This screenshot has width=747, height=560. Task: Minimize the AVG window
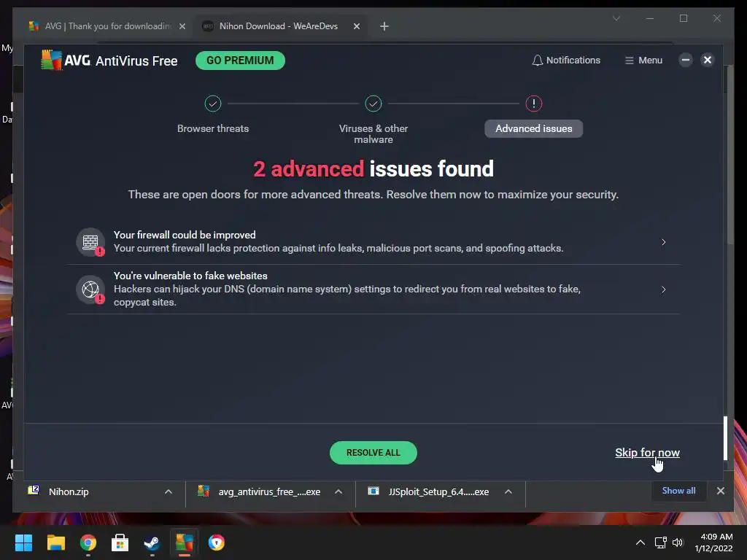pyautogui.click(x=686, y=60)
